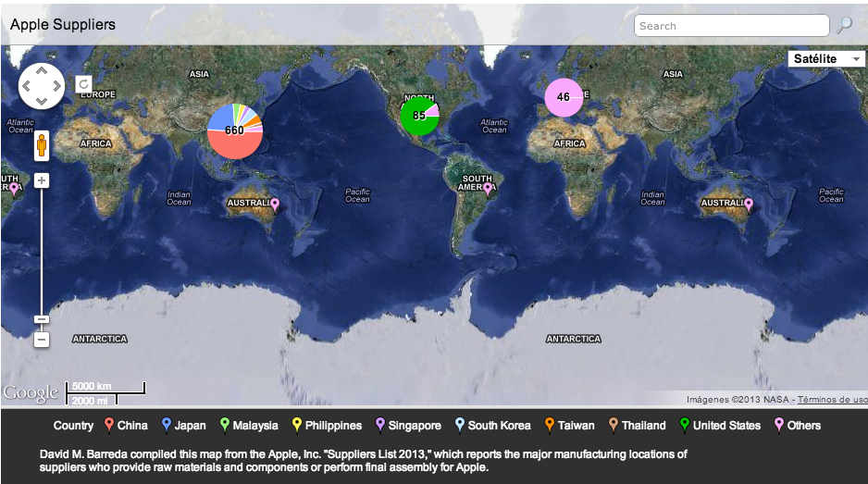Screen dimensions: 868x484
Task: Click the Google logo on the map
Action: pyautogui.click(x=31, y=392)
